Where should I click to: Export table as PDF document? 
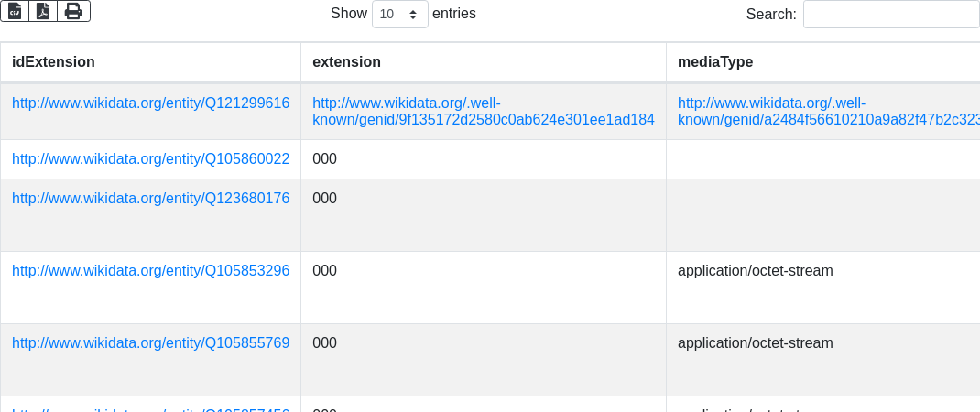[x=43, y=11]
